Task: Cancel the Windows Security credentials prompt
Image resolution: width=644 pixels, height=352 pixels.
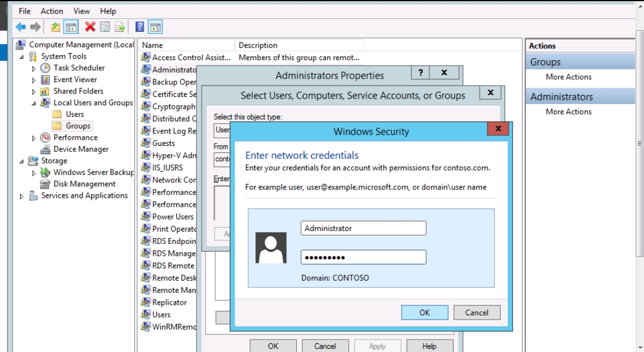Action: (476, 312)
